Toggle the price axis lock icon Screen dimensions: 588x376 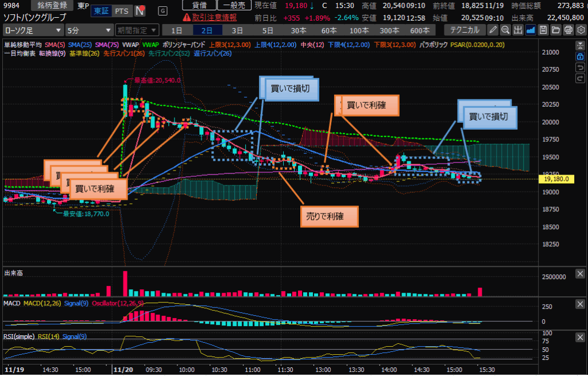click(x=579, y=56)
